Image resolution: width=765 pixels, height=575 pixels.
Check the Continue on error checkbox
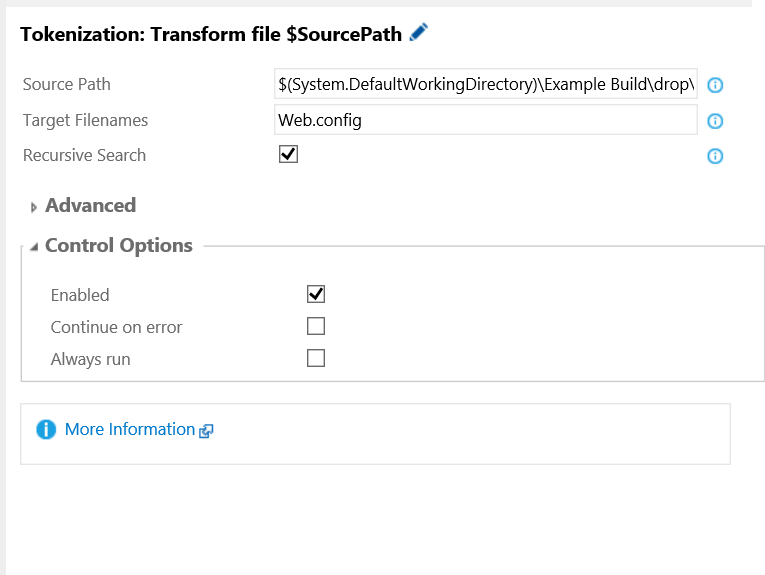click(x=316, y=326)
